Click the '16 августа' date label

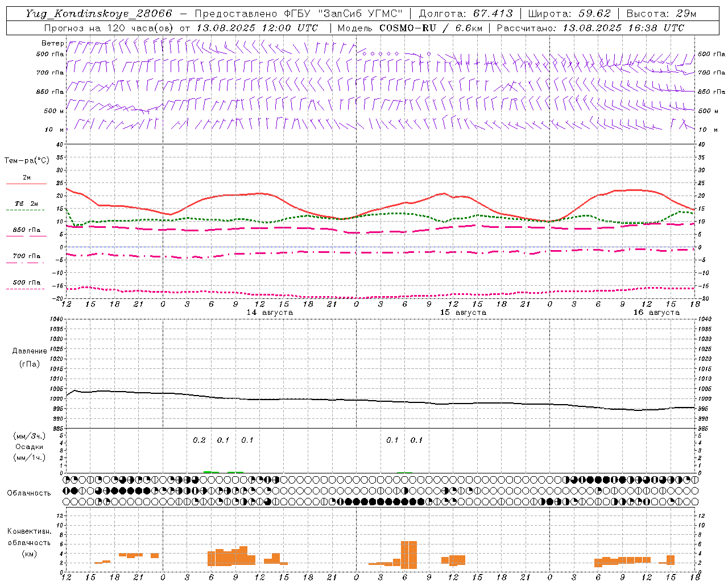(x=656, y=313)
